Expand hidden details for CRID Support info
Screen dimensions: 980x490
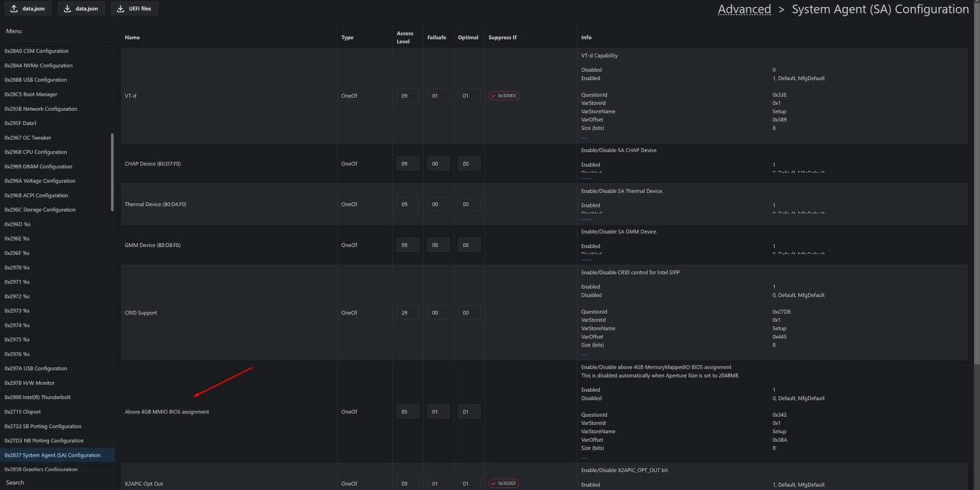tap(584, 354)
